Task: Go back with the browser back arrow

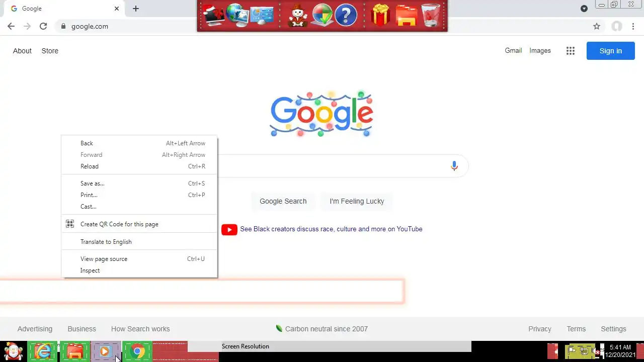Action: [x=11, y=26]
